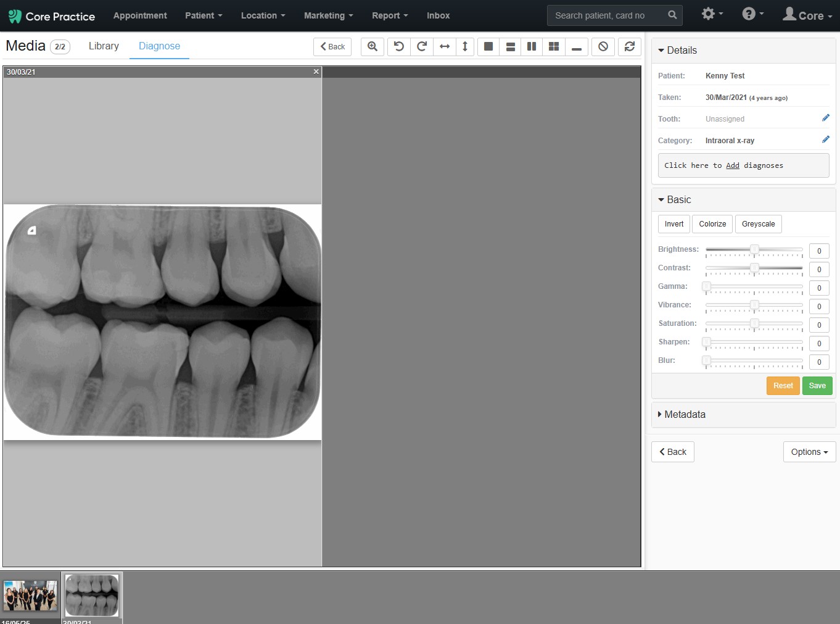The height and width of the screenshot is (624, 840).
Task: Open the Inbox menu item
Action: coord(439,15)
